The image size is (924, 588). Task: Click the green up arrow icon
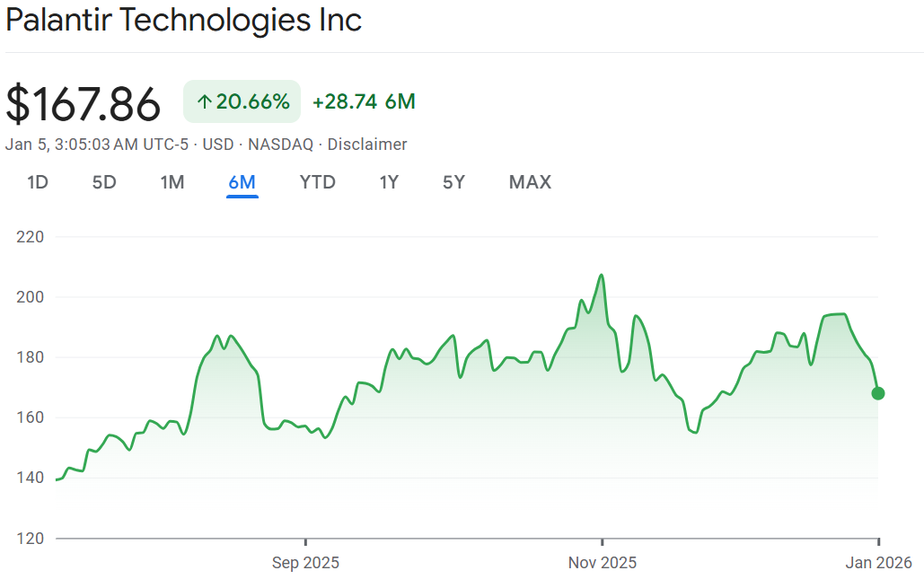coord(204,102)
